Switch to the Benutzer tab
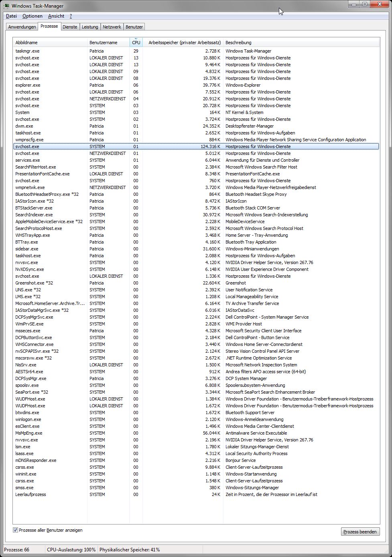This screenshot has width=392, height=557. (134, 27)
